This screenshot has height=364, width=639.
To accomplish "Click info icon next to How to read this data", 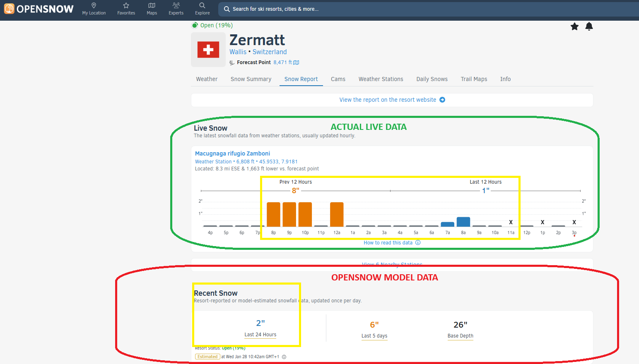I will pyautogui.click(x=418, y=243).
